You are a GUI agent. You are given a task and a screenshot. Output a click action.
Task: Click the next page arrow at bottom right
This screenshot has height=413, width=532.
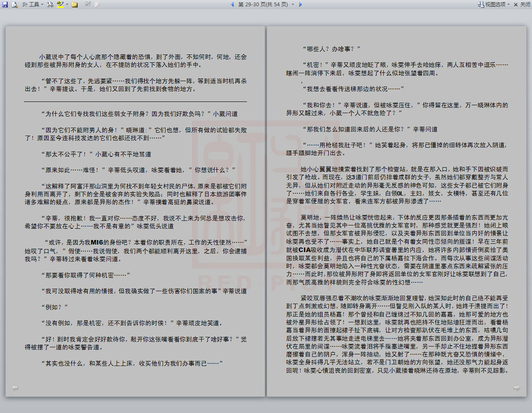(517, 388)
